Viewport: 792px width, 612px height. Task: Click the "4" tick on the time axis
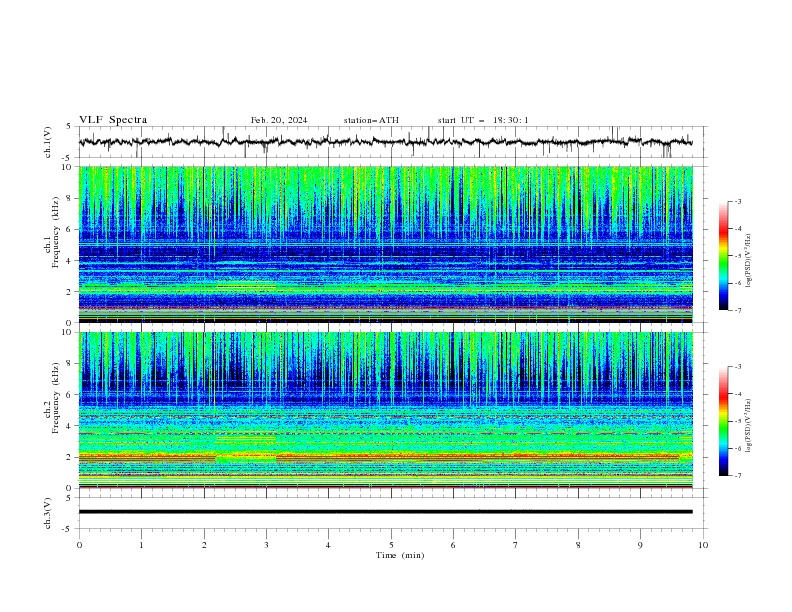328,545
